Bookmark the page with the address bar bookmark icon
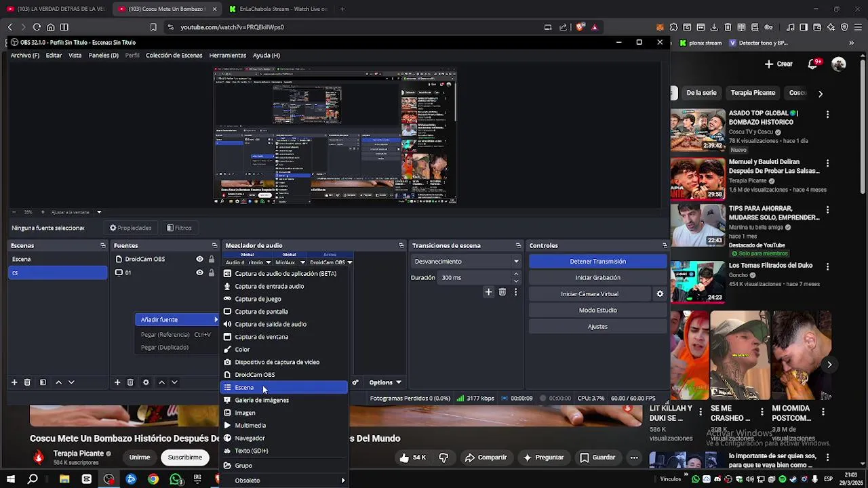 point(153,27)
